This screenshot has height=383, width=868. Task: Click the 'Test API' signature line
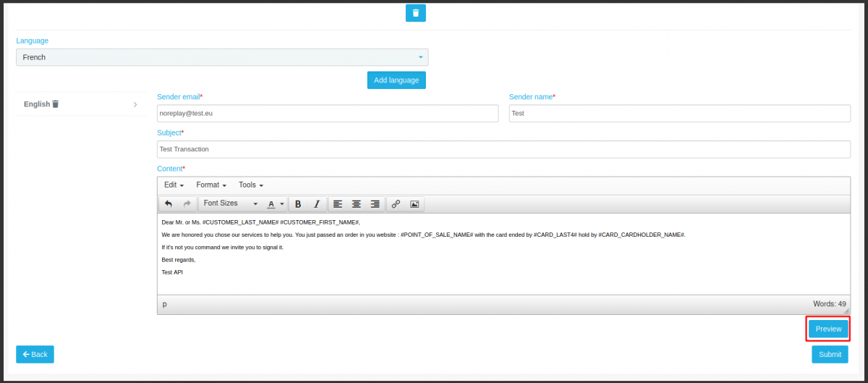[172, 272]
